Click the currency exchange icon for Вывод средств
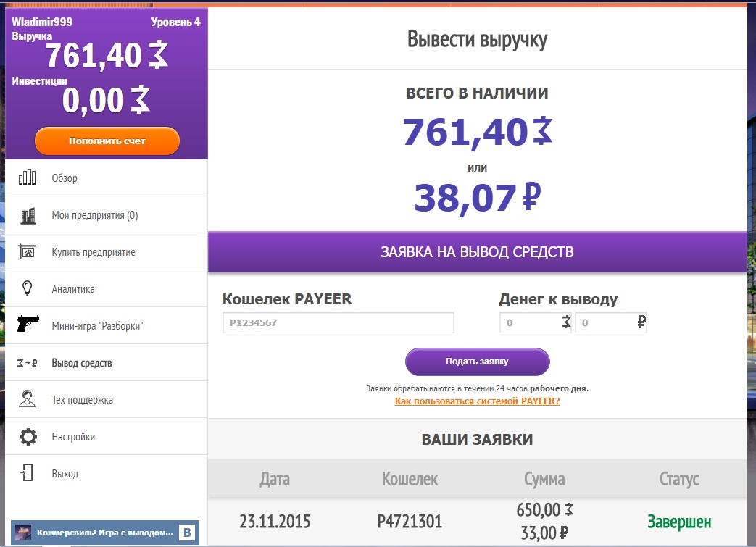The image size is (756, 547). (28, 363)
